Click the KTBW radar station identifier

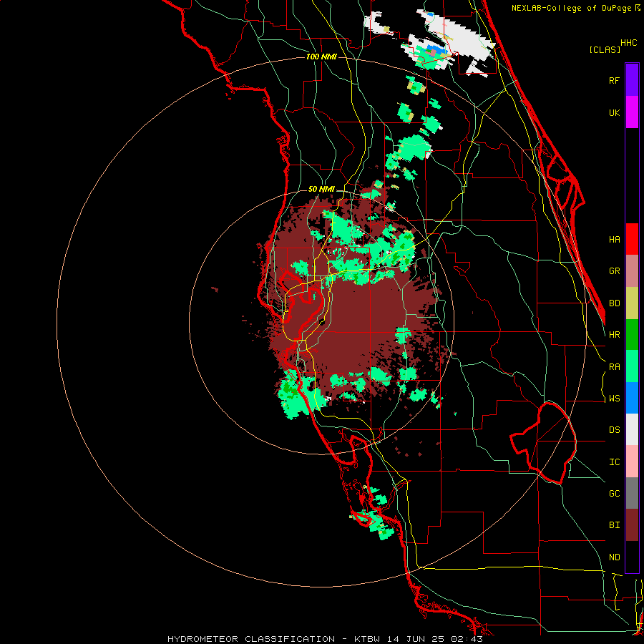367,639
